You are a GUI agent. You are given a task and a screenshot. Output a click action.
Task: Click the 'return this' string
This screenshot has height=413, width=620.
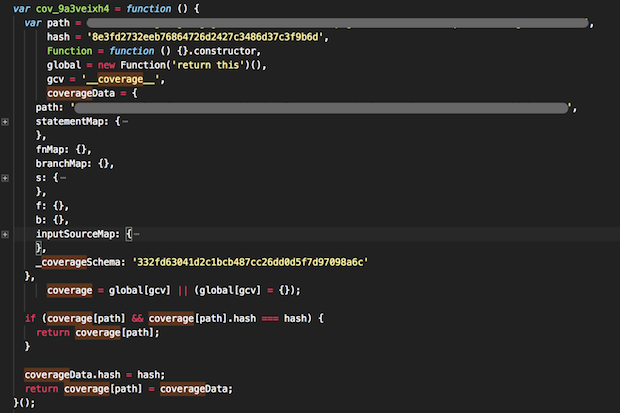pyautogui.click(x=208, y=65)
